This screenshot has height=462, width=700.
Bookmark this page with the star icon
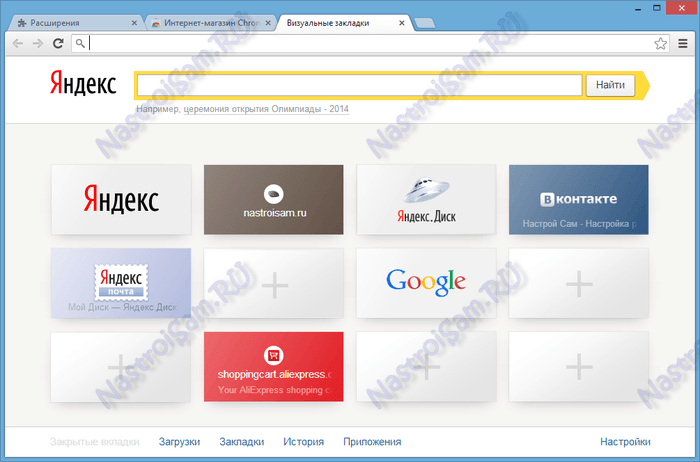660,43
